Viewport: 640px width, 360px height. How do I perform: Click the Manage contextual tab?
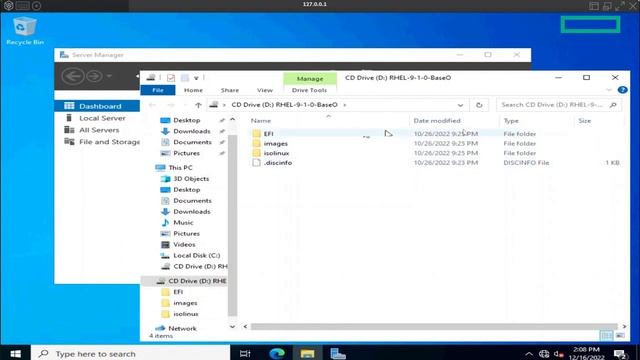point(310,78)
